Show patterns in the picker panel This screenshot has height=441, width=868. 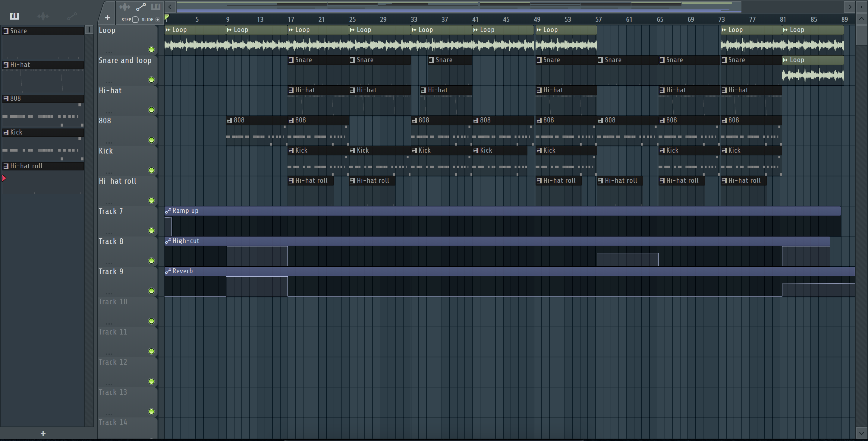[x=14, y=16]
